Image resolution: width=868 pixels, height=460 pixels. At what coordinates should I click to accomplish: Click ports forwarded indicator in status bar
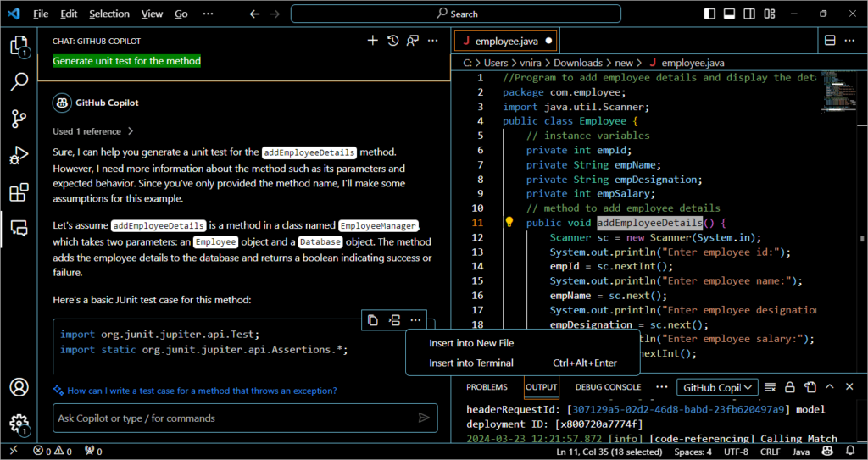(93, 452)
